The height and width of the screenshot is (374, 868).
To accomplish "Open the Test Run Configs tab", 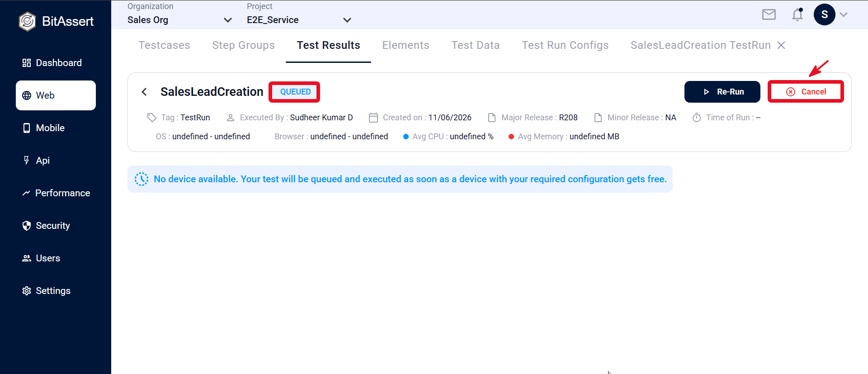I will (565, 45).
